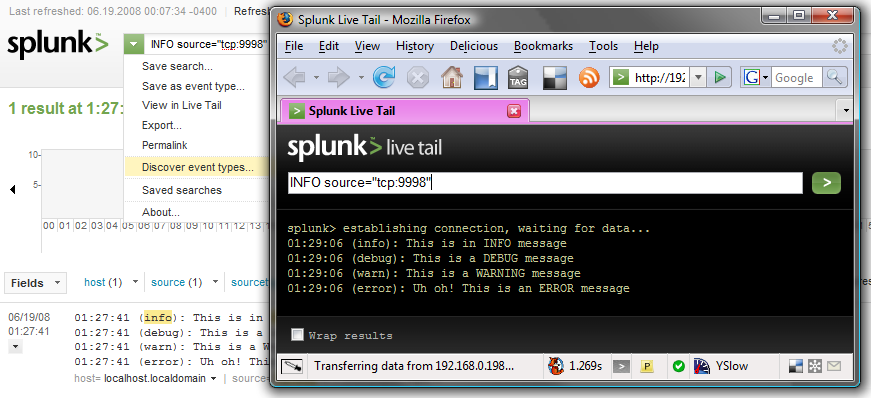871x398 pixels.
Task: Open the tab list dropdown arrow
Action: (846, 111)
